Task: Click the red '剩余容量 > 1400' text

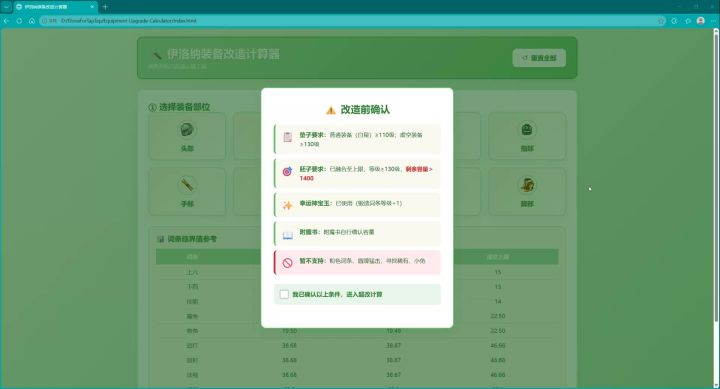Action: coord(366,174)
